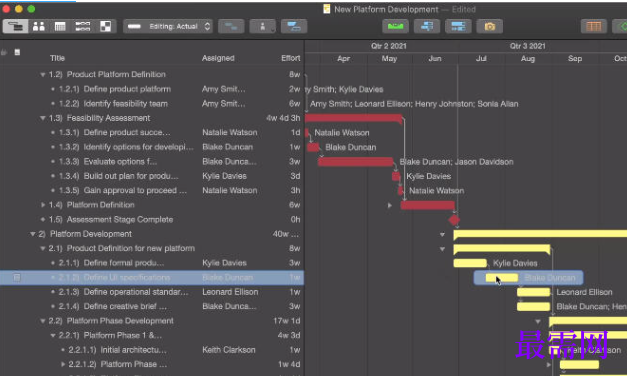Click 3w effort of Define creative brief
The width and height of the screenshot is (627, 376).
295,306
